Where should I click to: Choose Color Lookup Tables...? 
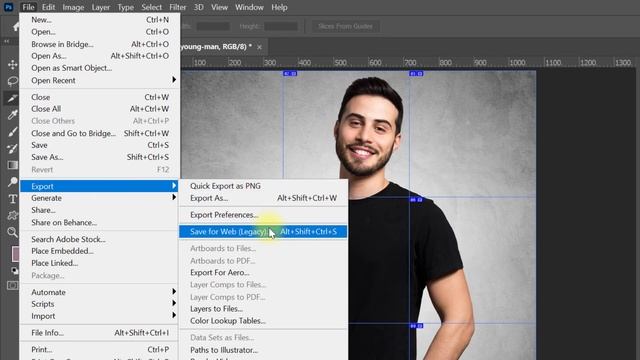point(263,321)
